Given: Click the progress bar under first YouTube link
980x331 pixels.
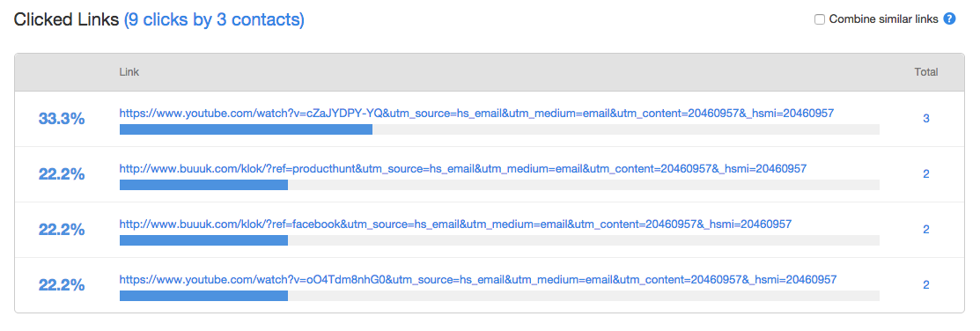Looking at the screenshot, I should pos(499,129).
